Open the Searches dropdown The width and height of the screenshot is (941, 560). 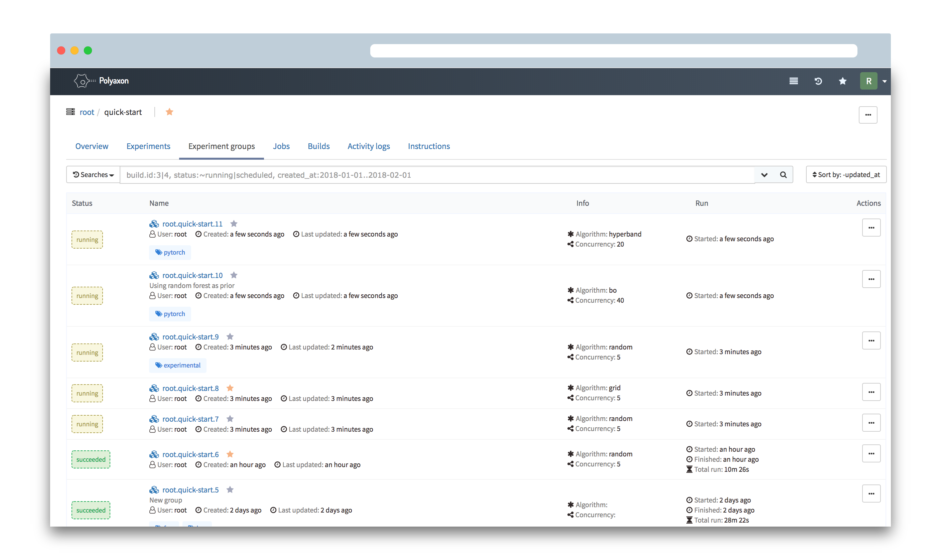click(93, 175)
